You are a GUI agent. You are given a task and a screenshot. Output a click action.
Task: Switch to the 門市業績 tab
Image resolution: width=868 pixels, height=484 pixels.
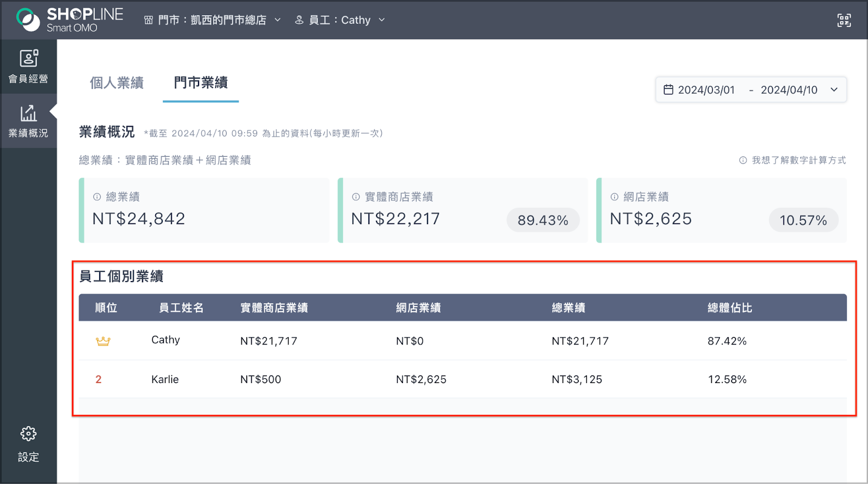(x=201, y=82)
